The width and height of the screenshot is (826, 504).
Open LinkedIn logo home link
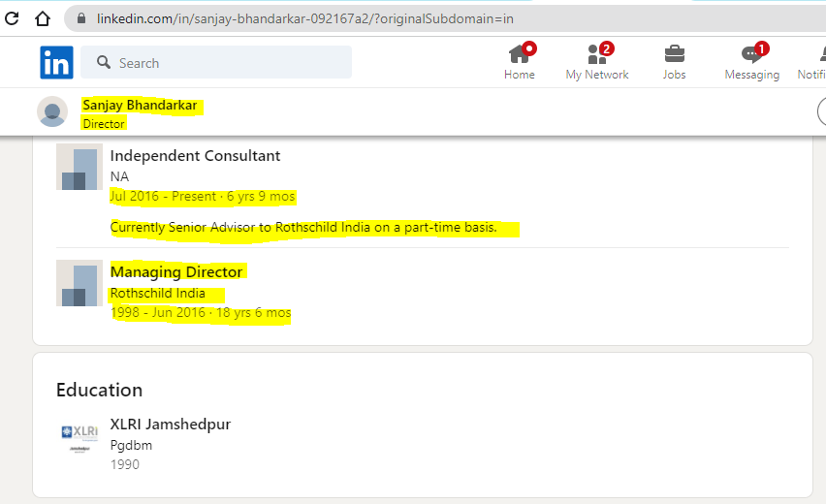56,62
